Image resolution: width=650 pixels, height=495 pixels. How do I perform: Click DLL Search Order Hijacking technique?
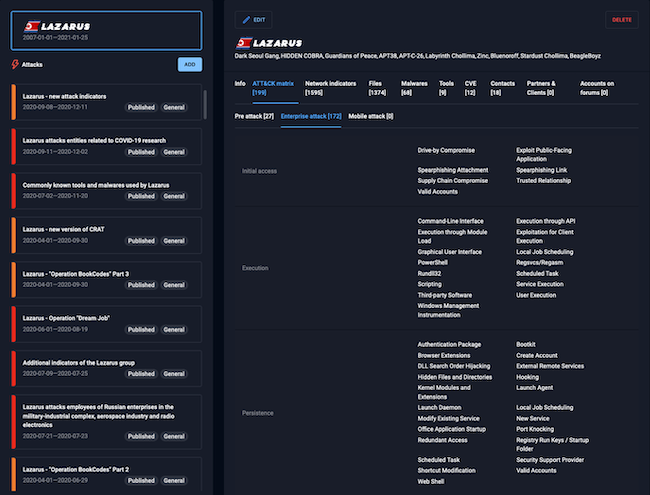[x=454, y=366]
